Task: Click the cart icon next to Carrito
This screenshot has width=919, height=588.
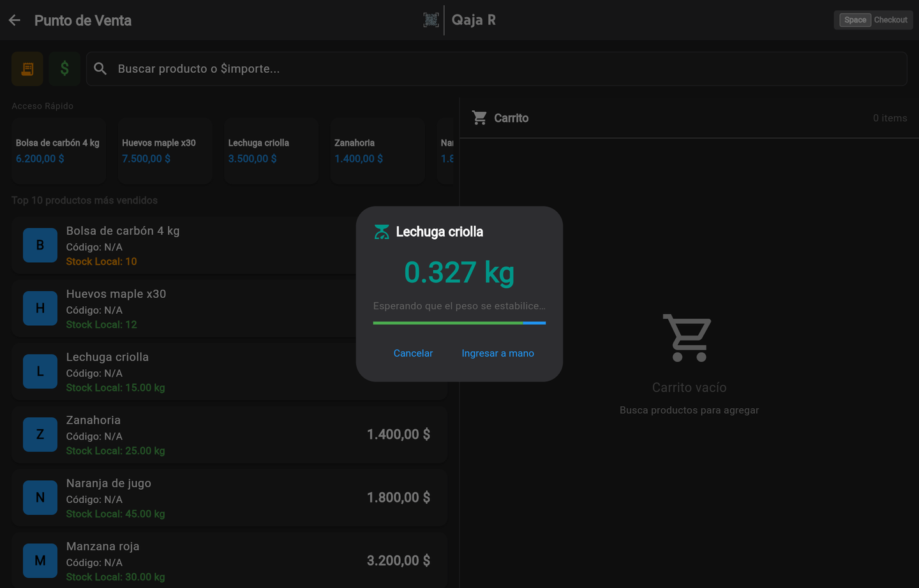Action: pos(479,118)
